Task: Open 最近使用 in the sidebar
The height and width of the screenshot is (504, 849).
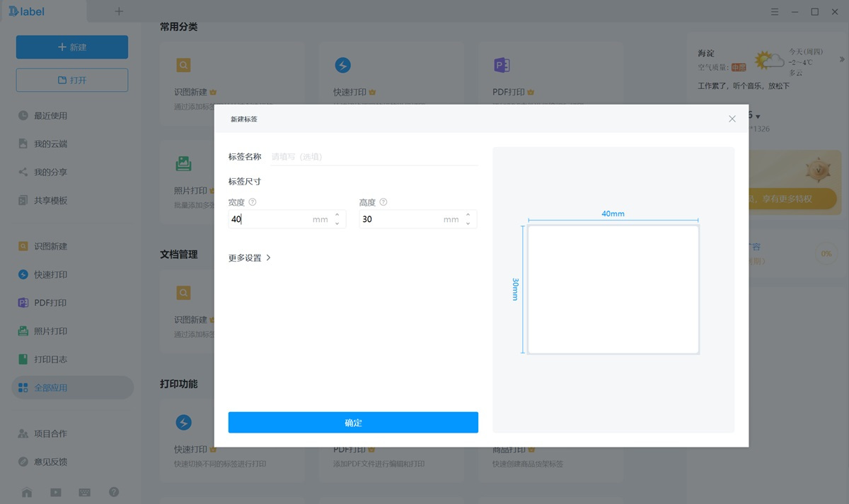Action: 51,116
